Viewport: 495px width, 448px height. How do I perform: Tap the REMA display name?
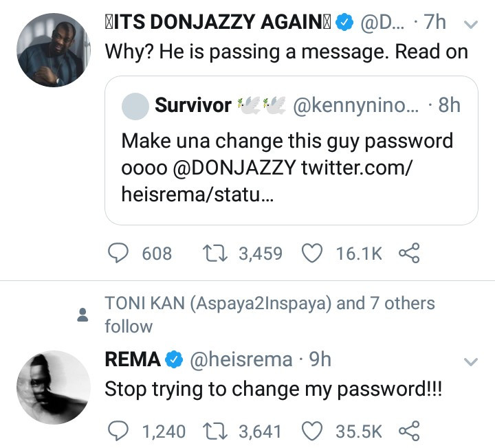pyautogui.click(x=132, y=359)
